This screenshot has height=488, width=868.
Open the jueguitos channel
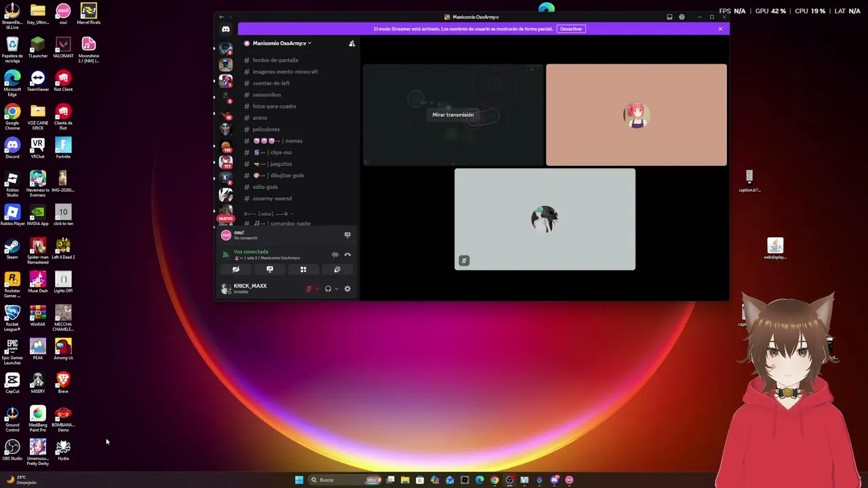(x=273, y=164)
